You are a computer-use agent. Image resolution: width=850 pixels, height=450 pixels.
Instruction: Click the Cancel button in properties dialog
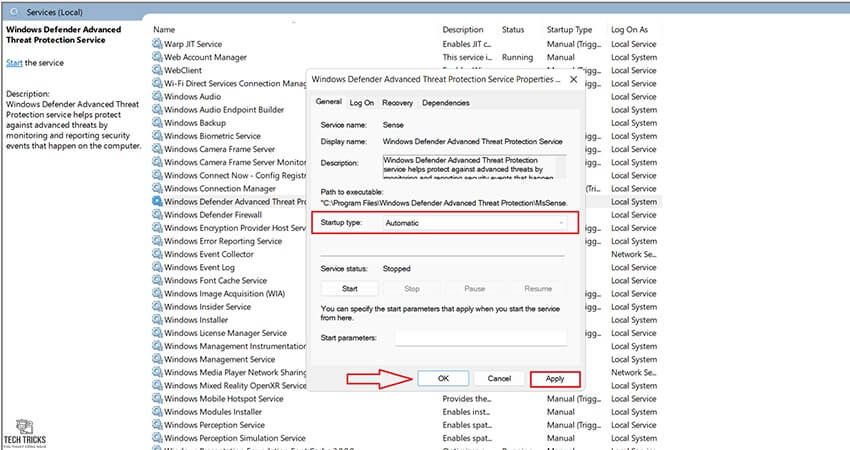499,378
